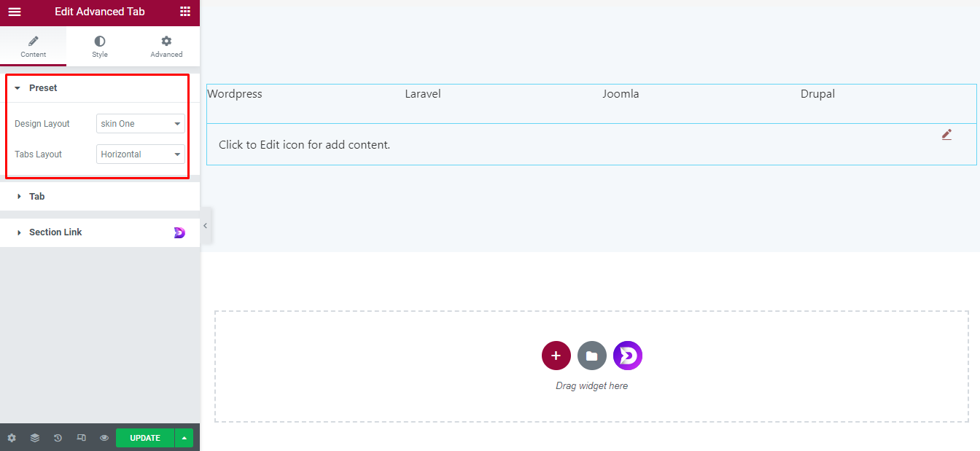Open the Navigator layers icon
Viewport: 980px width, 451px height.
tap(35, 438)
